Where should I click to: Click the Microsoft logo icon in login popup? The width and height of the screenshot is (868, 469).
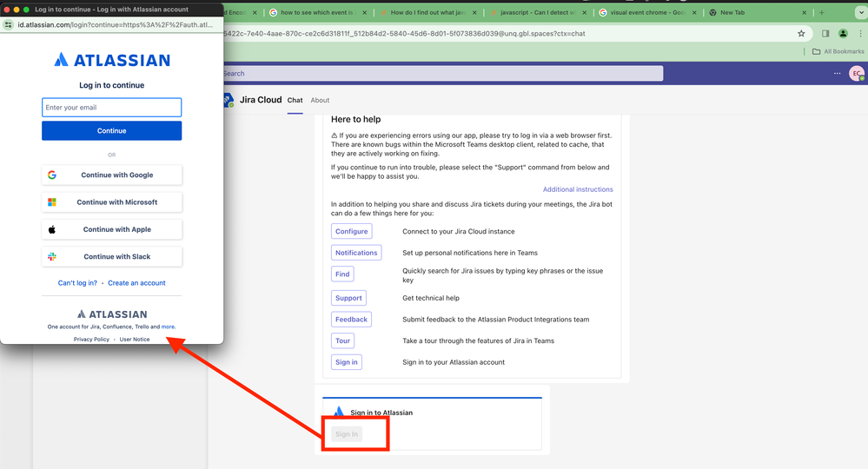(x=52, y=202)
